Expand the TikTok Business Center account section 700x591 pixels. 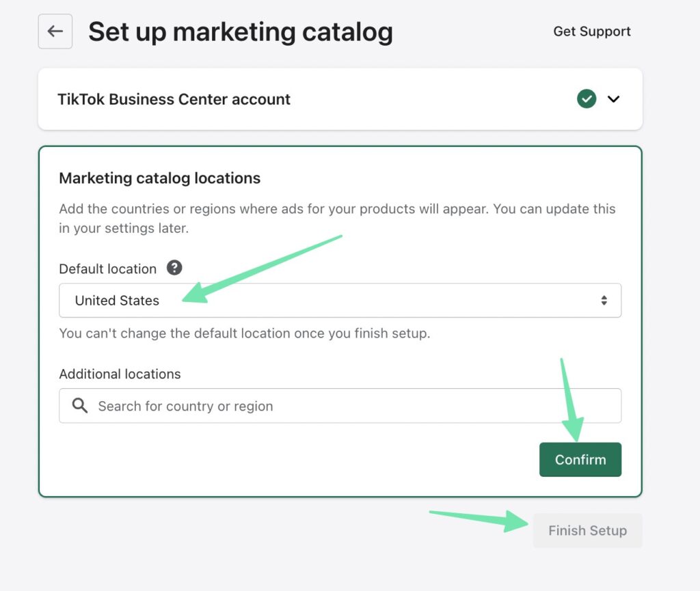614,99
